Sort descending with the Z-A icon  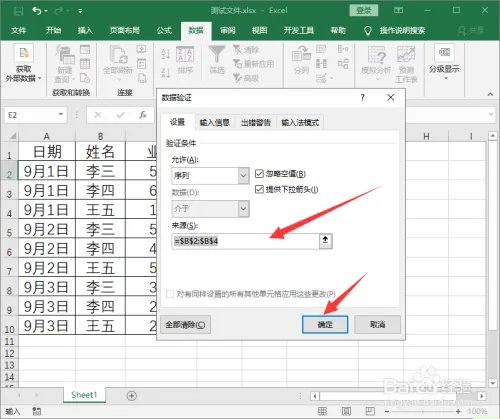165,72
